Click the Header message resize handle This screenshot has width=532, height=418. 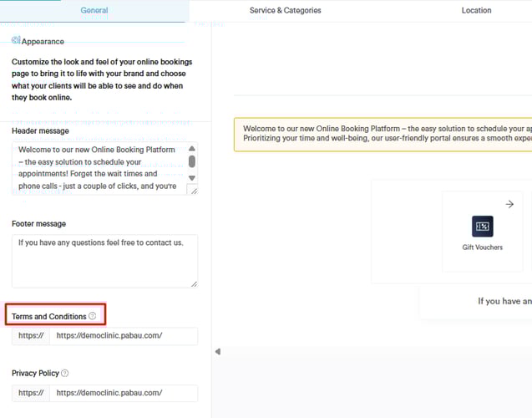pyautogui.click(x=194, y=191)
